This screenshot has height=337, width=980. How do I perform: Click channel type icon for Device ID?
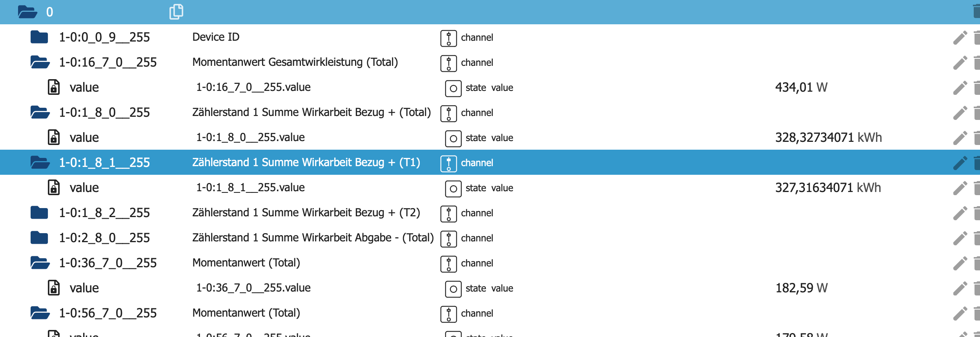(448, 38)
